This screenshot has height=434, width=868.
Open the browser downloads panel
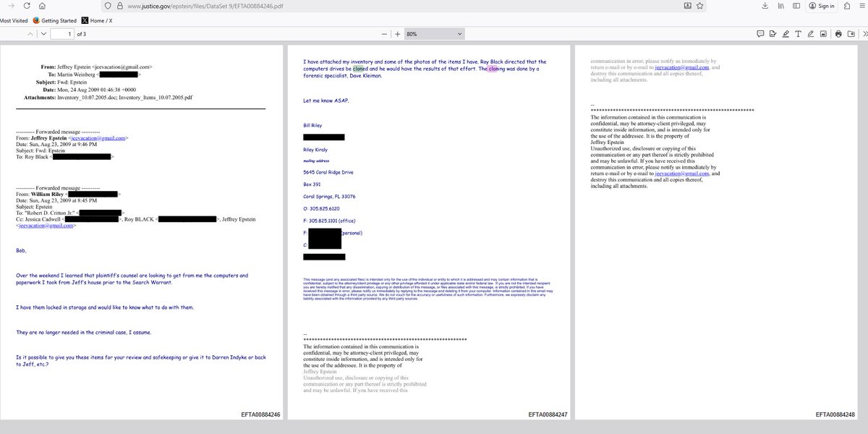[765, 6]
